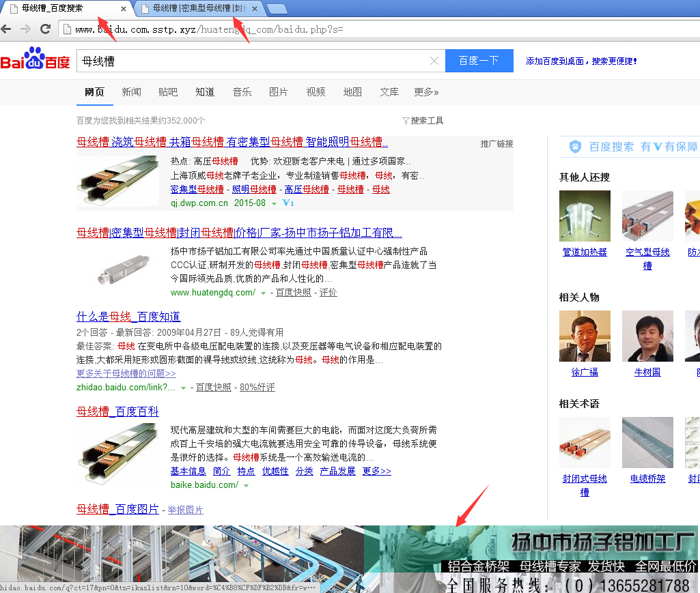700x593 pixels.
Task: Click 更多>> baike sublink
Action: (x=376, y=471)
